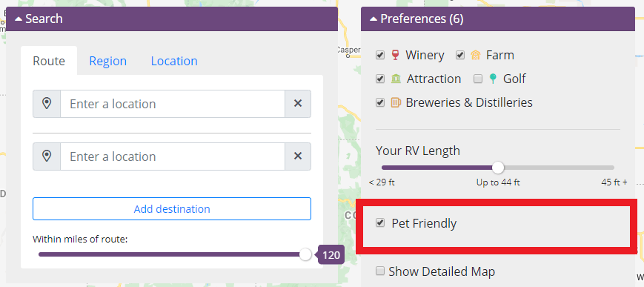Enable the Golf checkbox
The height and width of the screenshot is (287, 644).
click(478, 79)
